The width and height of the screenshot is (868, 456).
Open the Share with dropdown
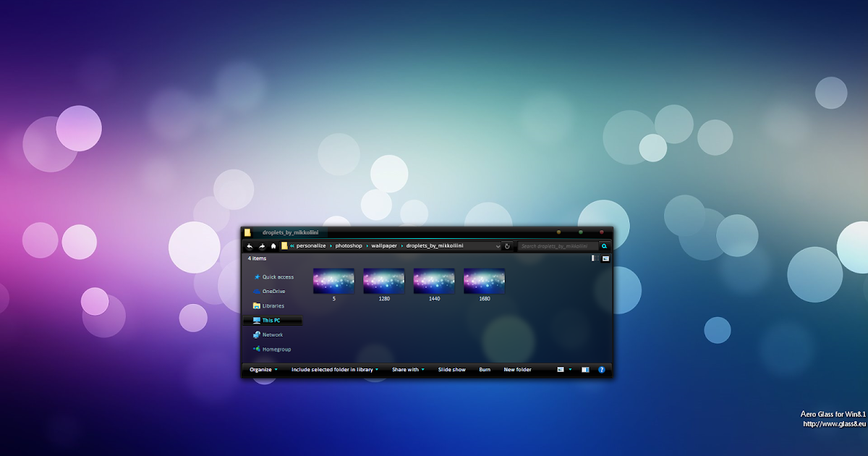pos(408,369)
